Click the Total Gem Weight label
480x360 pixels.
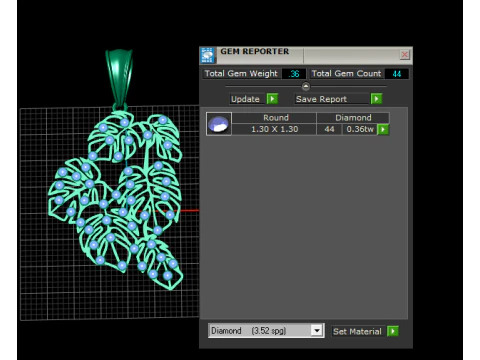click(x=241, y=74)
